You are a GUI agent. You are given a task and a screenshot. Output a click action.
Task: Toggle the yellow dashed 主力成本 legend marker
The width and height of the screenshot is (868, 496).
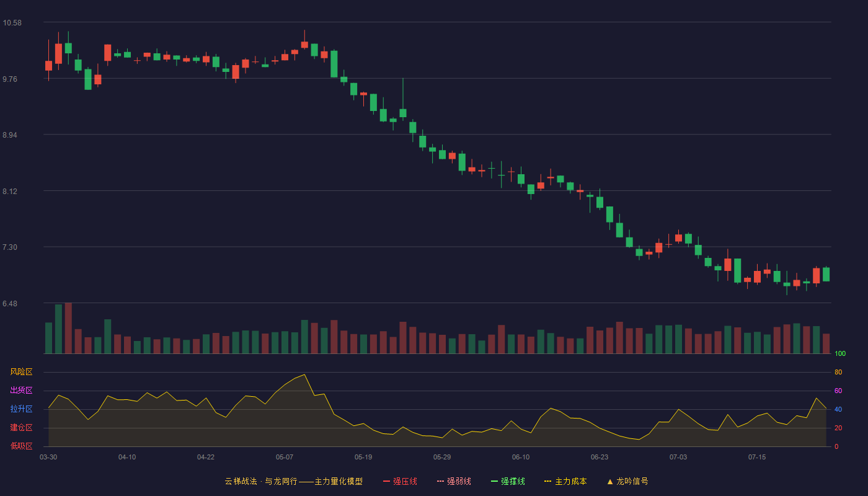548,481
